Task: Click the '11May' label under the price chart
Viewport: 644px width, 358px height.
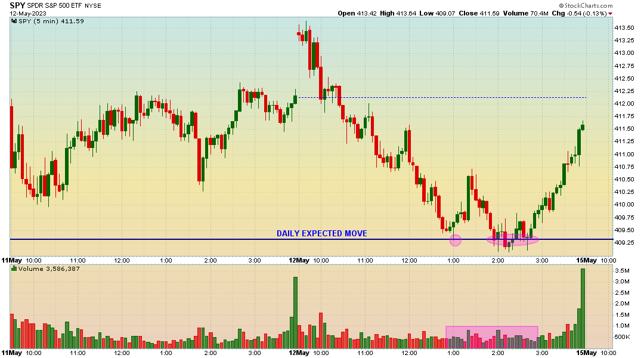Action: click(x=12, y=260)
